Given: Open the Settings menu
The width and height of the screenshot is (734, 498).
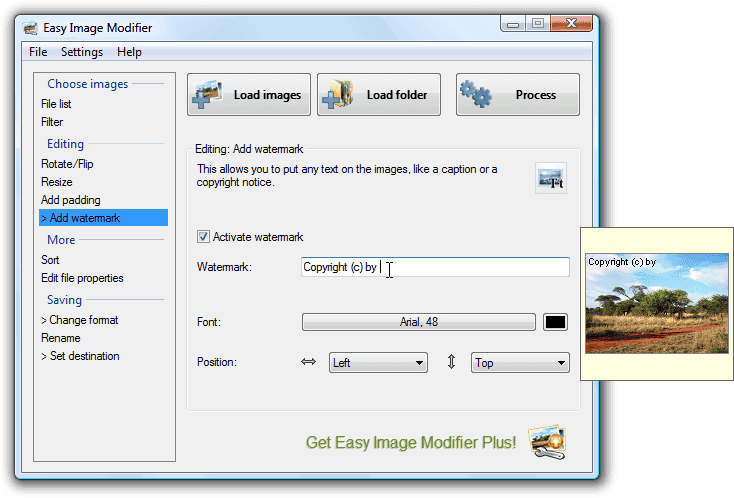Looking at the screenshot, I should coord(82,52).
